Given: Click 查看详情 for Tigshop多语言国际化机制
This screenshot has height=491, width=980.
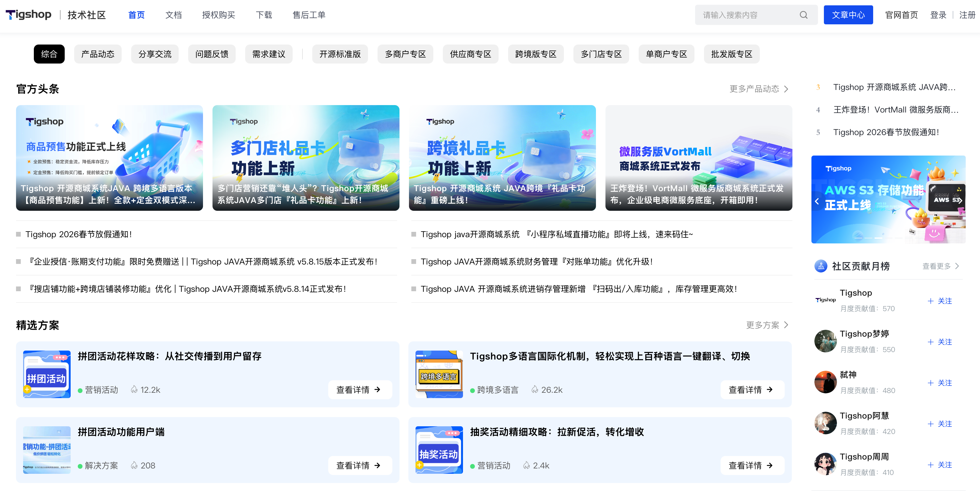Looking at the screenshot, I should coord(752,390).
